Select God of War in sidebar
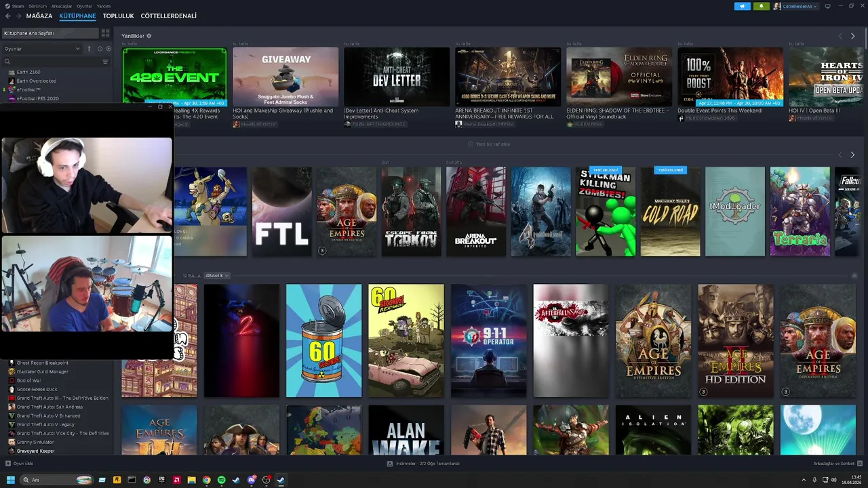The image size is (868, 488). coord(28,380)
